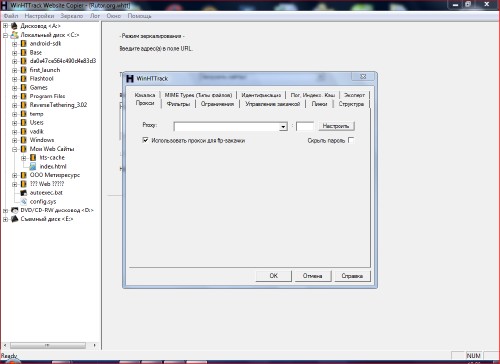This screenshot has height=364, width=500.
Task: Click the proxy port input field
Action: pyautogui.click(x=305, y=126)
